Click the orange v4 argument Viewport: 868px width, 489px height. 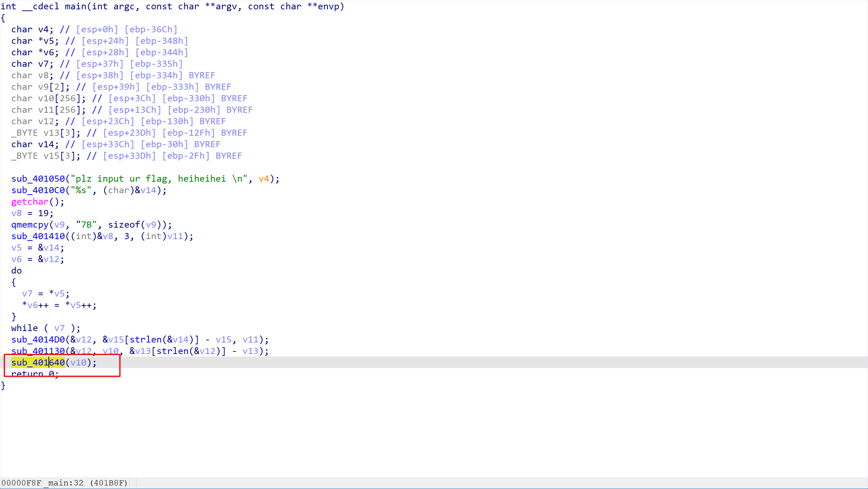pos(264,178)
